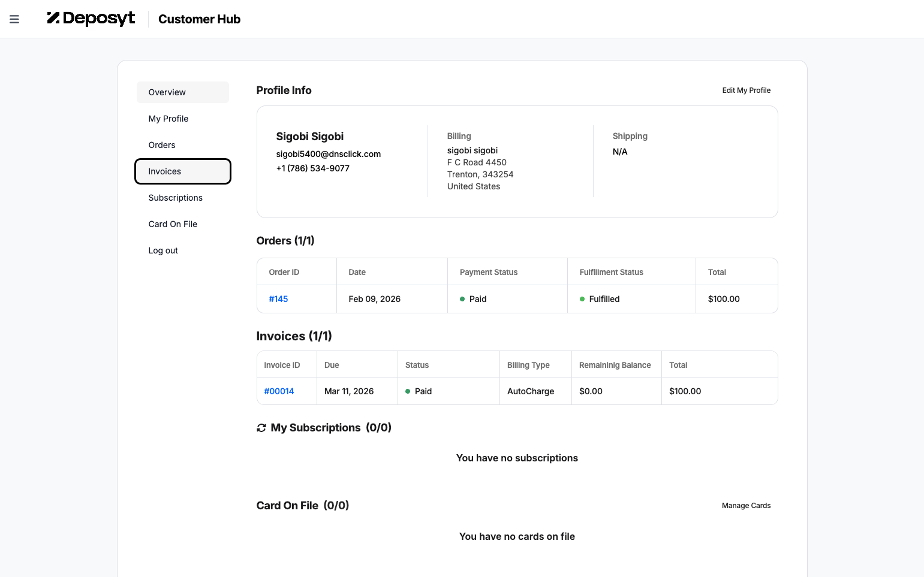Click the Edit My Profile link
The width and height of the screenshot is (924, 577).
coord(747,90)
